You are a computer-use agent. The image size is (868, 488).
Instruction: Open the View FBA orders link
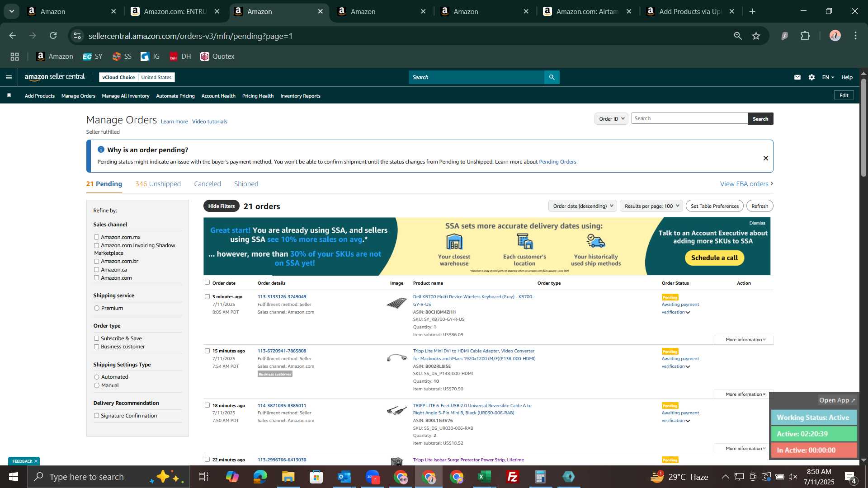point(746,184)
